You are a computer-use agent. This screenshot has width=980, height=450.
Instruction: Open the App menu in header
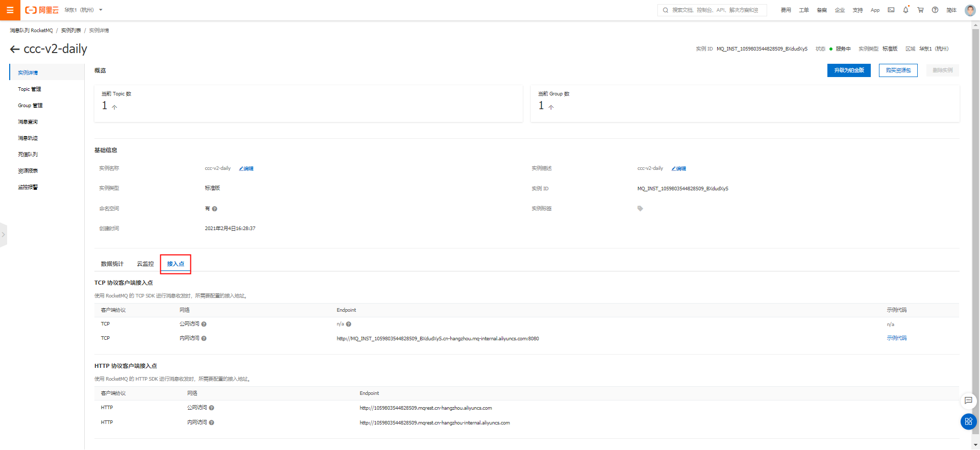coord(875,10)
